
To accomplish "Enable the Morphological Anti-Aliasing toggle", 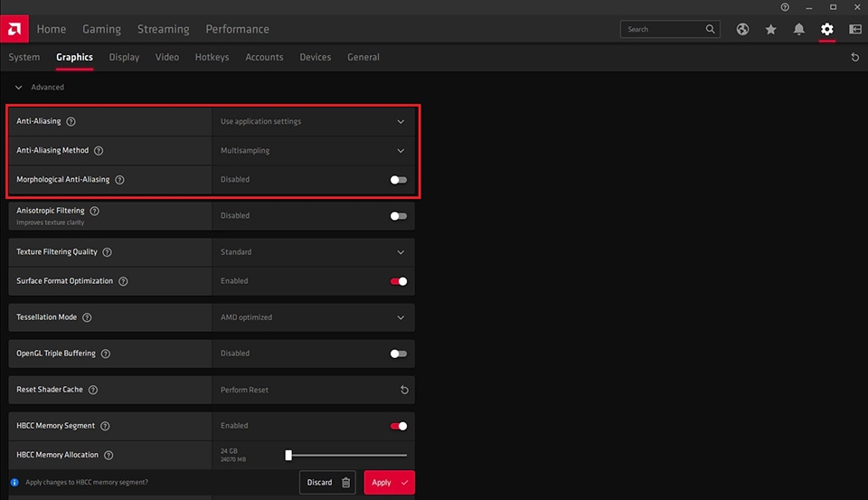I will pos(398,179).
